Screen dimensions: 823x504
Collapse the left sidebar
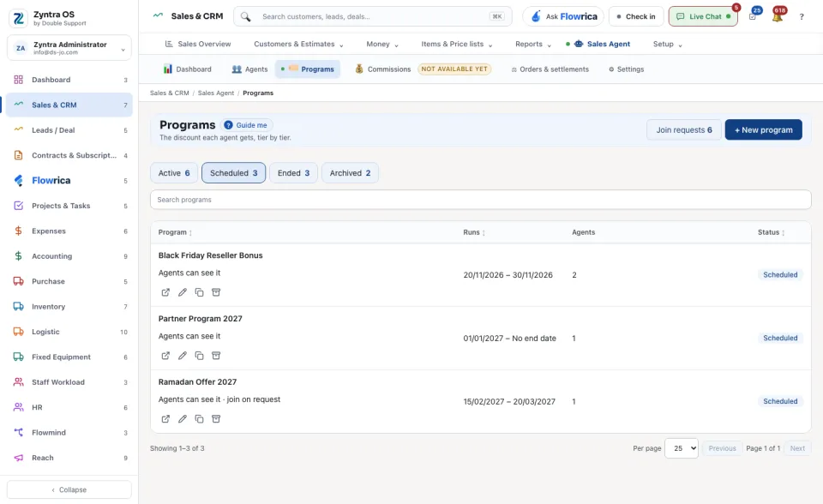(x=69, y=489)
